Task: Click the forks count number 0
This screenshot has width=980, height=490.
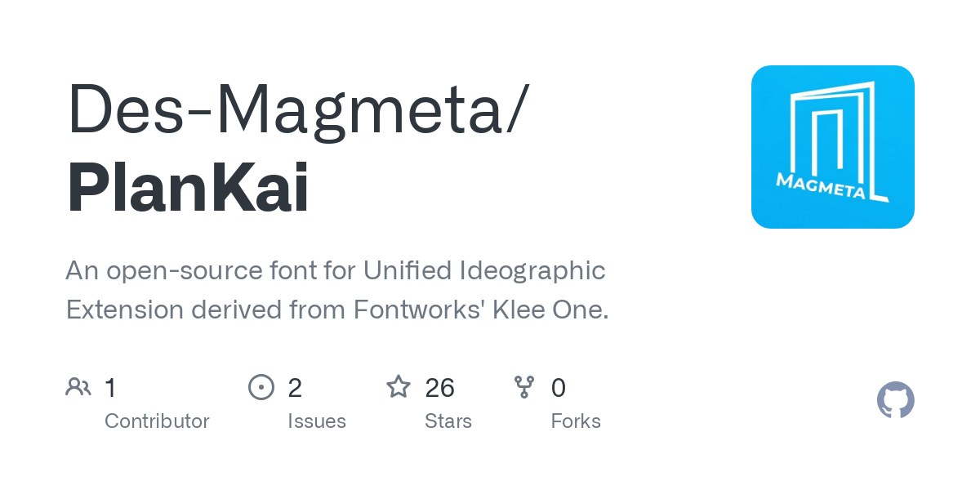Action: [559, 388]
